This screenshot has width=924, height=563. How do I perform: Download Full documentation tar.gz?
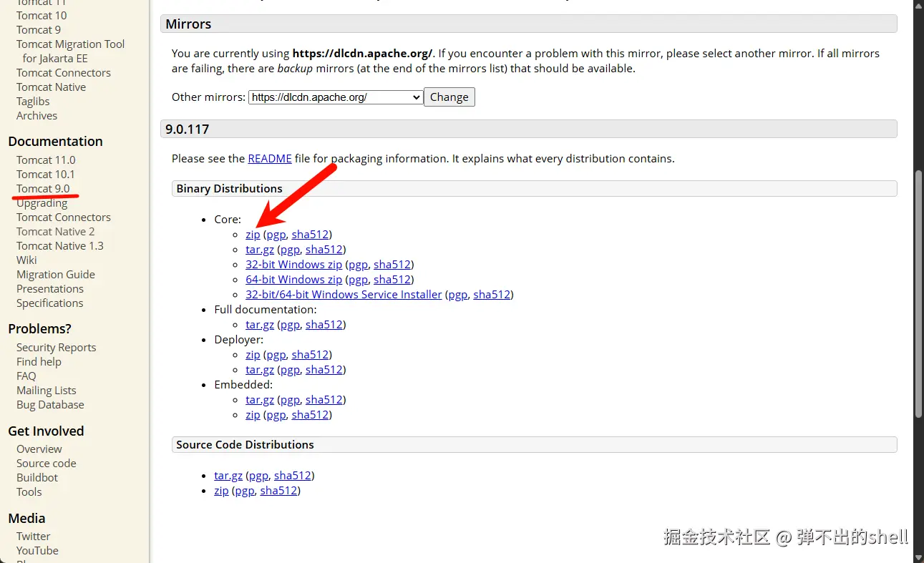pos(260,325)
